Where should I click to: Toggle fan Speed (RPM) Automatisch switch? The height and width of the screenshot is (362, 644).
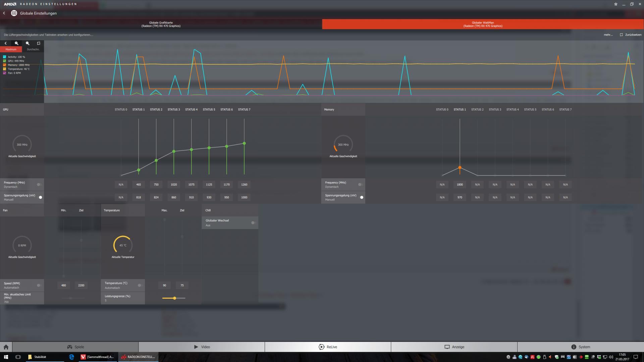[39, 285]
